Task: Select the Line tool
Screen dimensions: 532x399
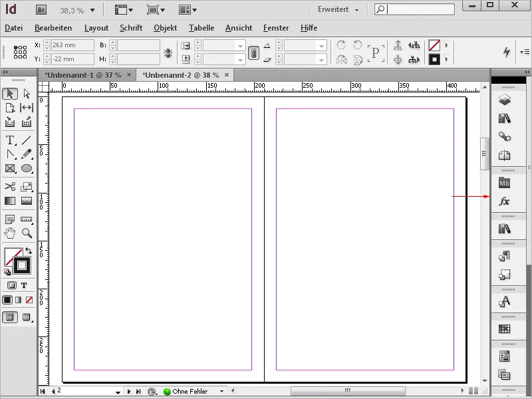Action: click(x=27, y=141)
